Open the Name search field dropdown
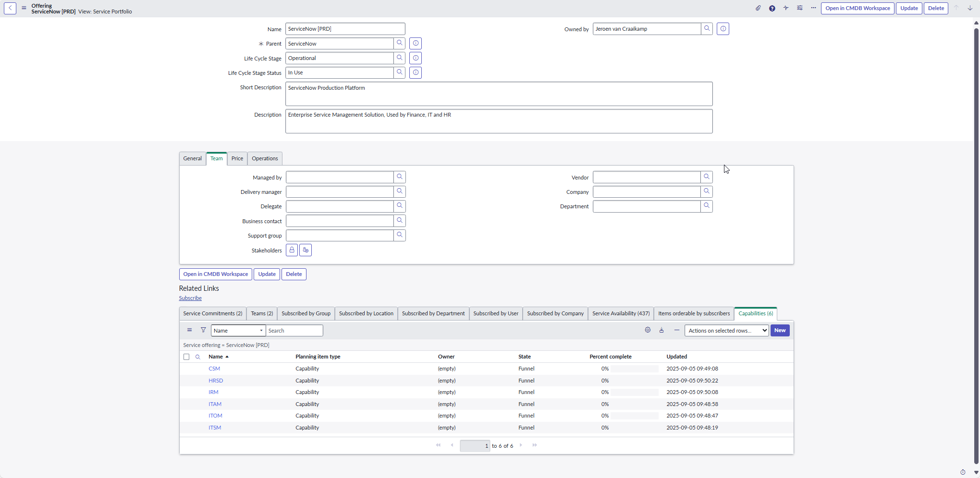 pyautogui.click(x=238, y=330)
